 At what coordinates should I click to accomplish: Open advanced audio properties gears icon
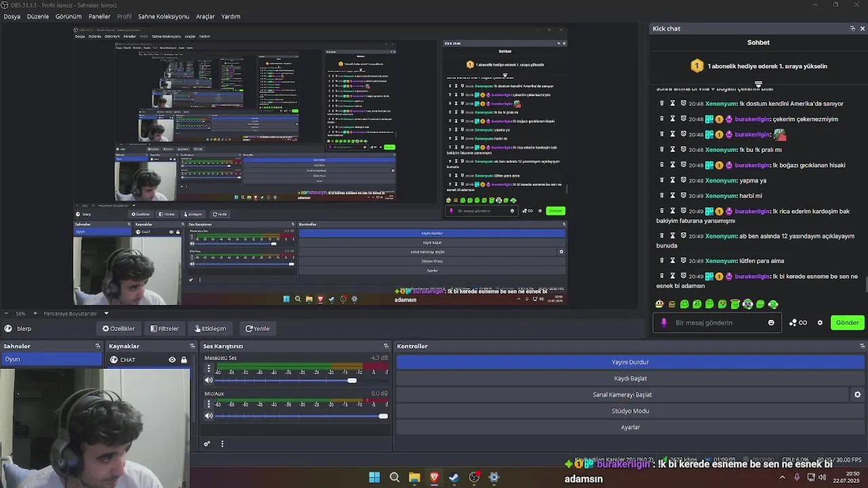point(208,444)
